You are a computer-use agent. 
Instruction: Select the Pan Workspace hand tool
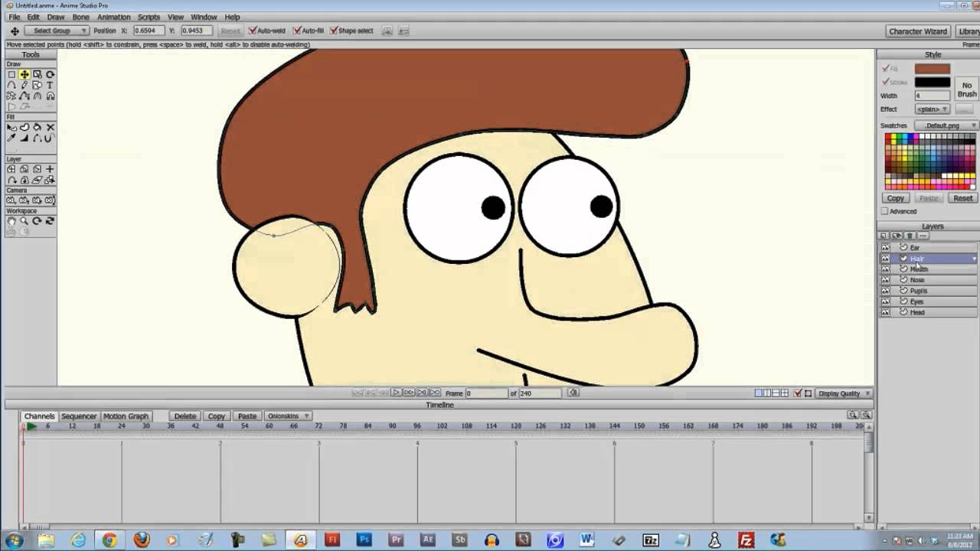[11, 220]
